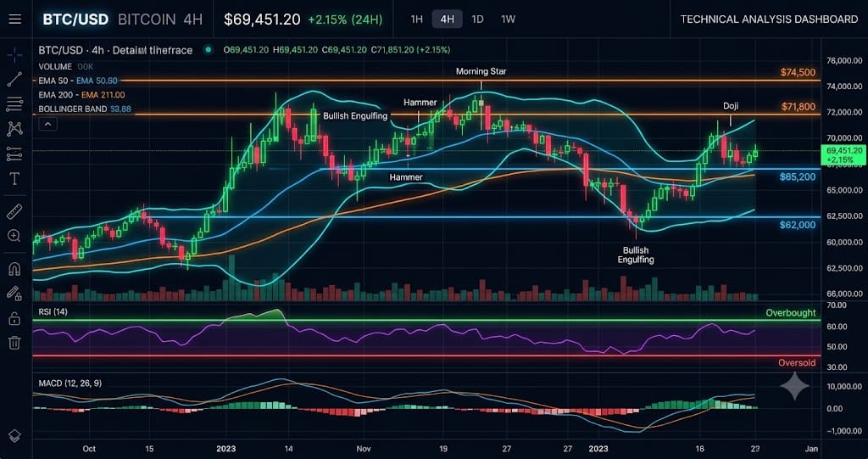Activate the zoom-in magnifier tool
This screenshot has height=459, width=868.
point(15,236)
